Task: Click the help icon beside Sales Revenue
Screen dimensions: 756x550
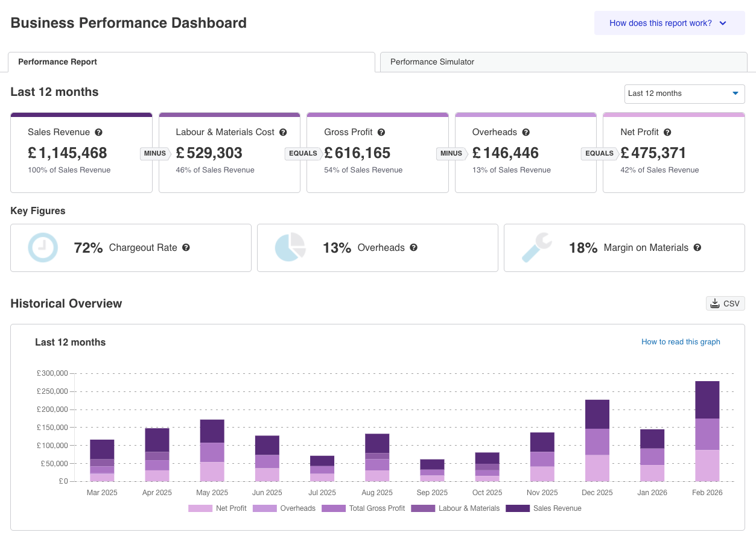Action: point(98,132)
